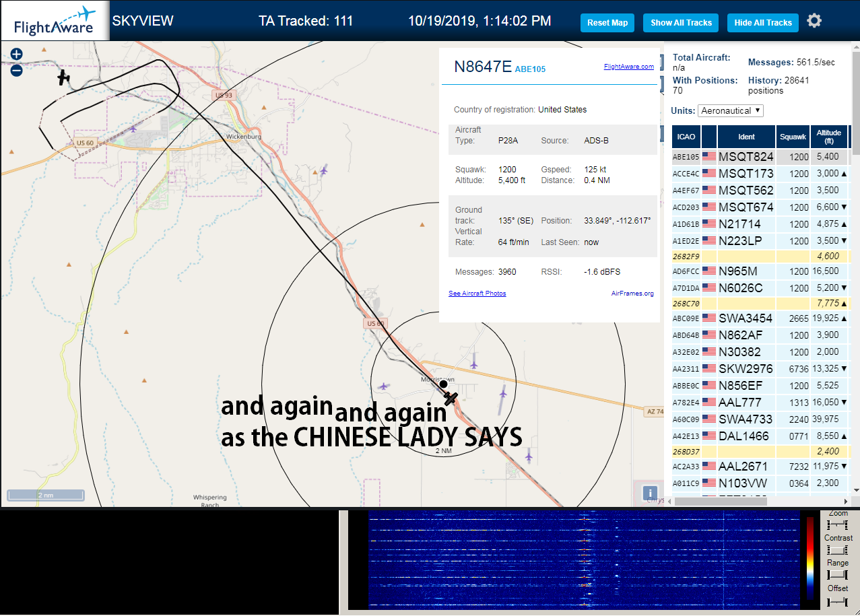Zoom out the map with minus button

[x=17, y=70]
